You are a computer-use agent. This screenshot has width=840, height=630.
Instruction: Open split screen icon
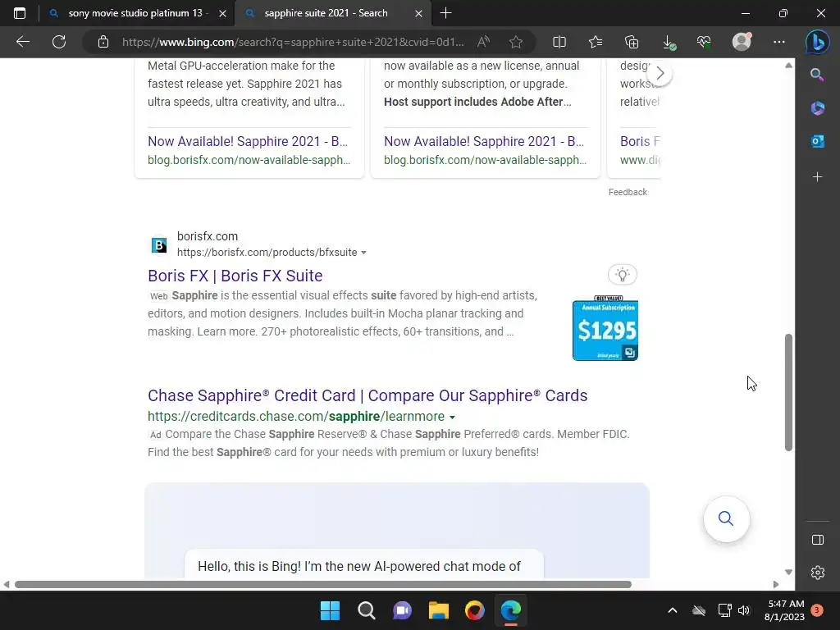559,42
